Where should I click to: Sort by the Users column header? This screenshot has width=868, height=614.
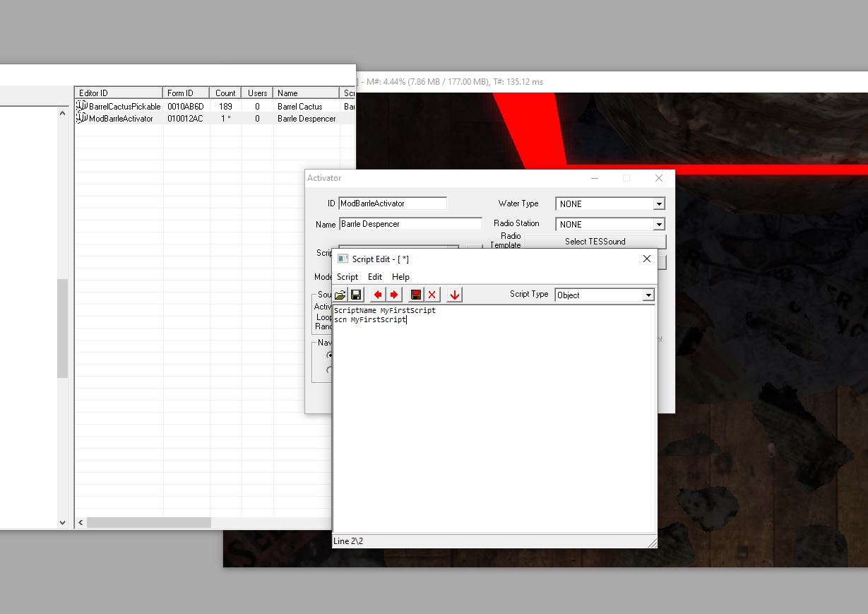coord(257,93)
